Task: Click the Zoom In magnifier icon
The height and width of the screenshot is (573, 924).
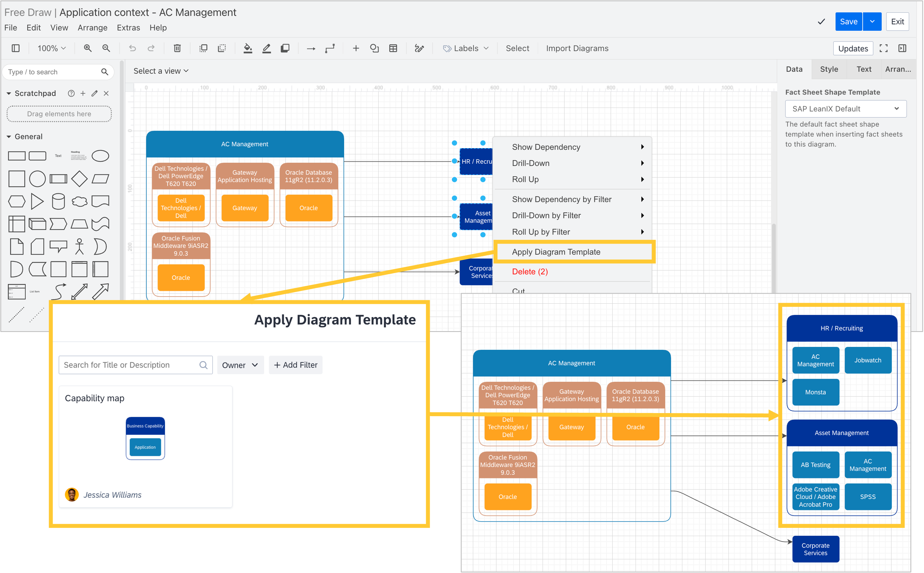Action: (x=88, y=48)
